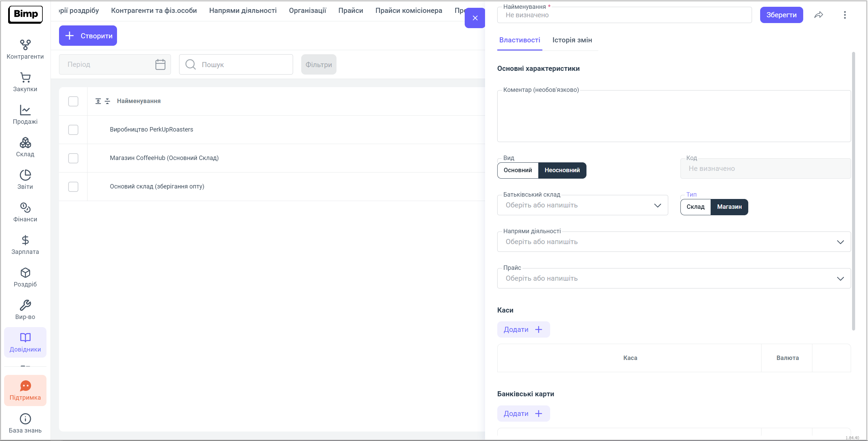
Task: Open the Організації top menu tab
Action: click(x=307, y=11)
